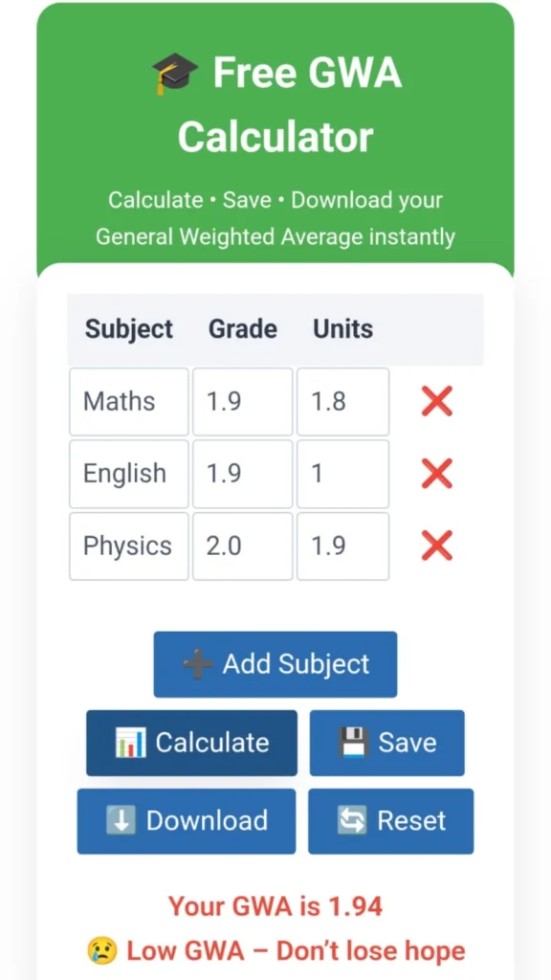The image size is (551, 980).
Task: Click the Physics units field showing 1.9
Action: pos(342,546)
